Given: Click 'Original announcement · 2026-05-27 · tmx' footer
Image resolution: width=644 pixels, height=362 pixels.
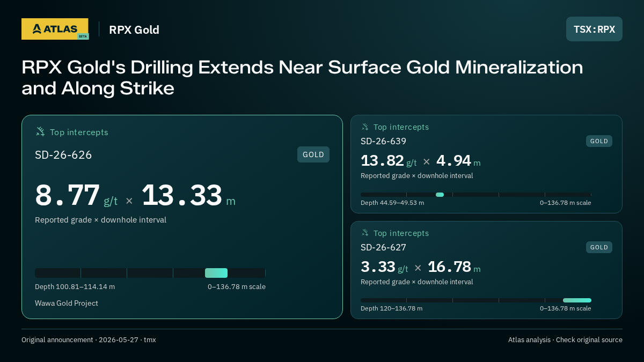Looking at the screenshot, I should [x=89, y=340].
